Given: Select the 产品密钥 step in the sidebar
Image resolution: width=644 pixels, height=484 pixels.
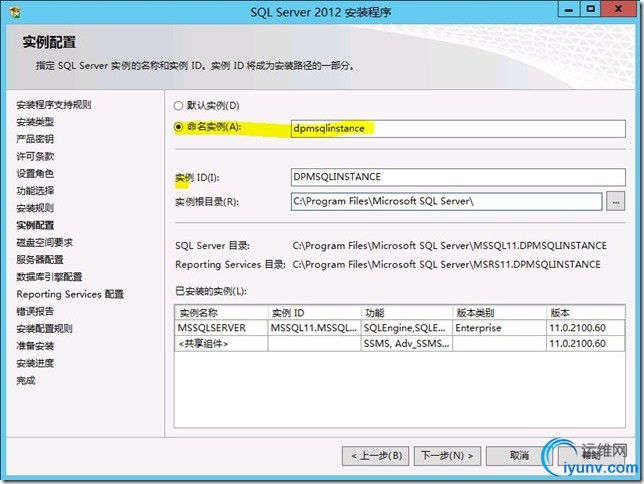Looking at the screenshot, I should click(35, 139).
